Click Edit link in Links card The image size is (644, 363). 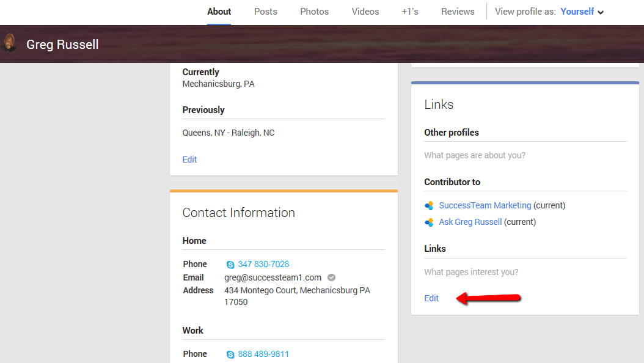431,298
